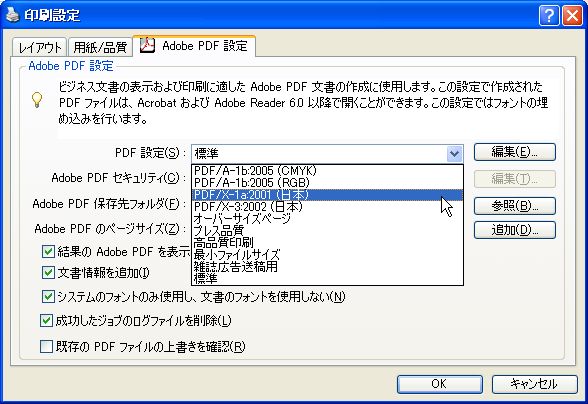Viewport: 588px width, 404px height.
Task: Uncheck 成功したジョブのログファイルを削除
Action: click(x=46, y=320)
